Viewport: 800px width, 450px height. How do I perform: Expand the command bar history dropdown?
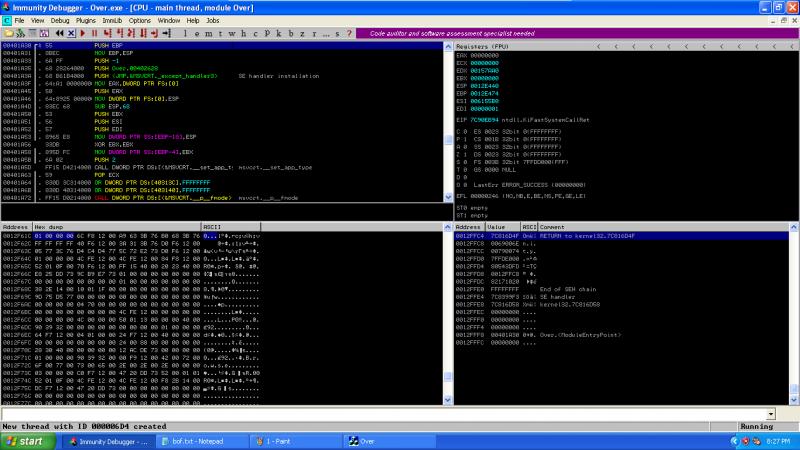771,414
